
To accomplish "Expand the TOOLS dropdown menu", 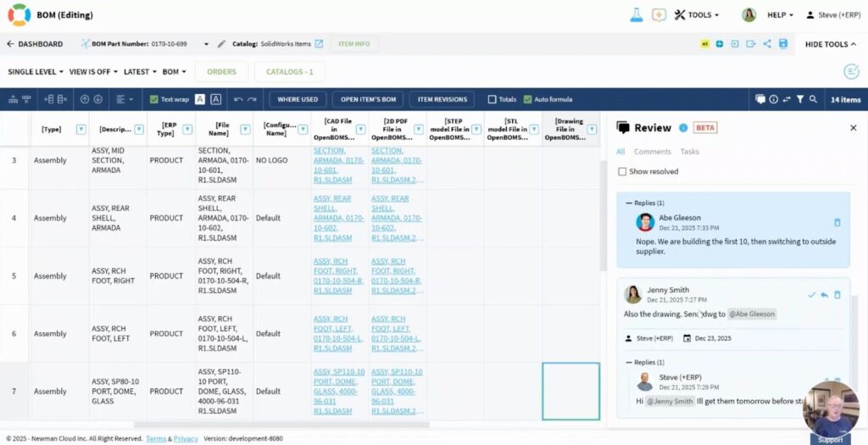I will (x=697, y=14).
